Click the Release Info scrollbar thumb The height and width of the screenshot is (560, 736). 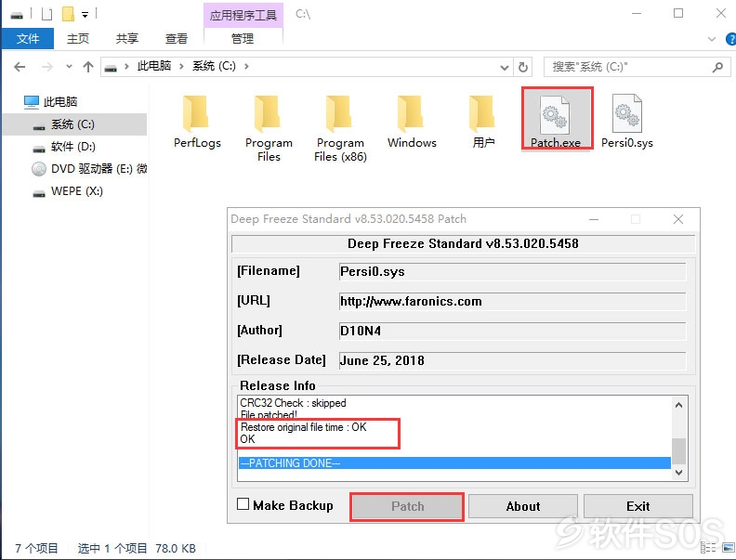(678, 450)
